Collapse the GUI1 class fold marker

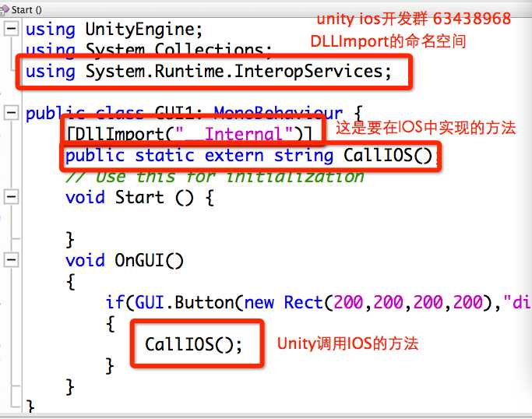[11, 112]
